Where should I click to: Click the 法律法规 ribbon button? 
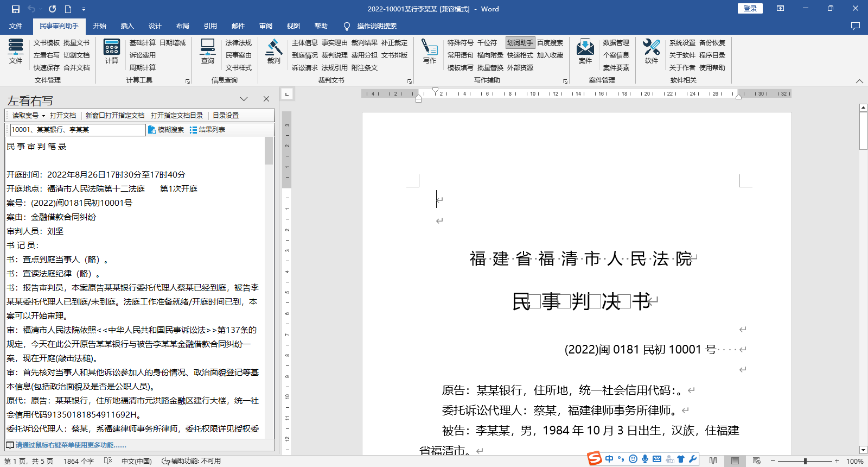click(x=239, y=42)
